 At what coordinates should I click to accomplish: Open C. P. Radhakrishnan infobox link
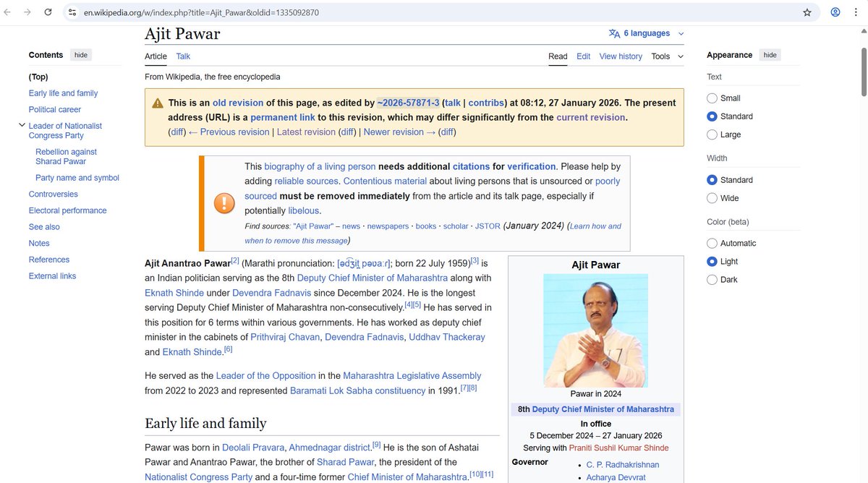click(623, 464)
